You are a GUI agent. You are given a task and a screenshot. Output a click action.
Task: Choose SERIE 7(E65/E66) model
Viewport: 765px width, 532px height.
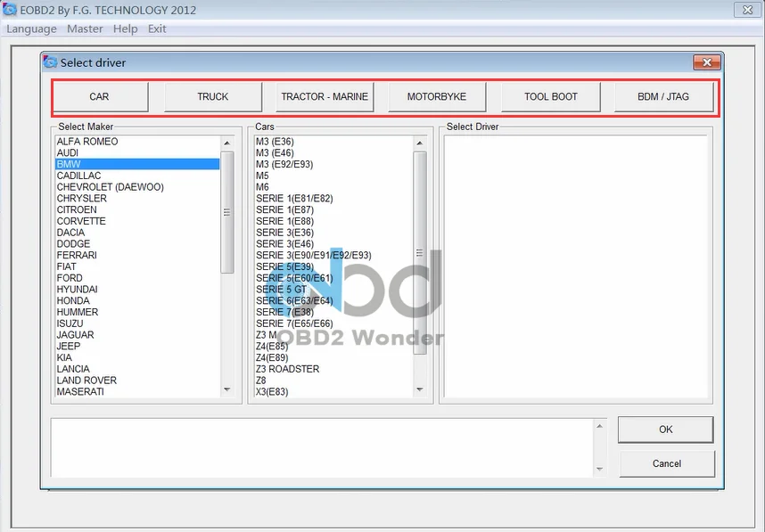point(333,323)
